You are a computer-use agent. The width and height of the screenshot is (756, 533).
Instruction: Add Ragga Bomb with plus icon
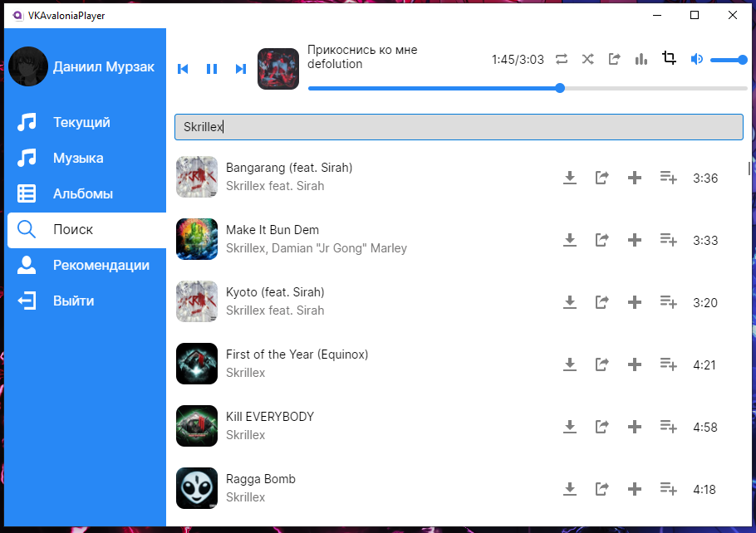tap(635, 489)
